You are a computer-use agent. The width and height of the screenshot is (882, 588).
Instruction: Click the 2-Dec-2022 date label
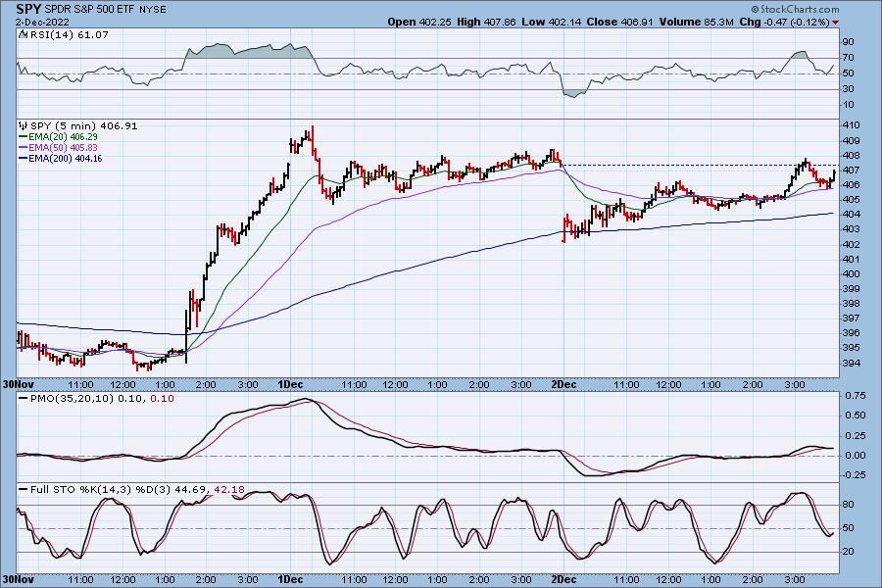pos(43,22)
